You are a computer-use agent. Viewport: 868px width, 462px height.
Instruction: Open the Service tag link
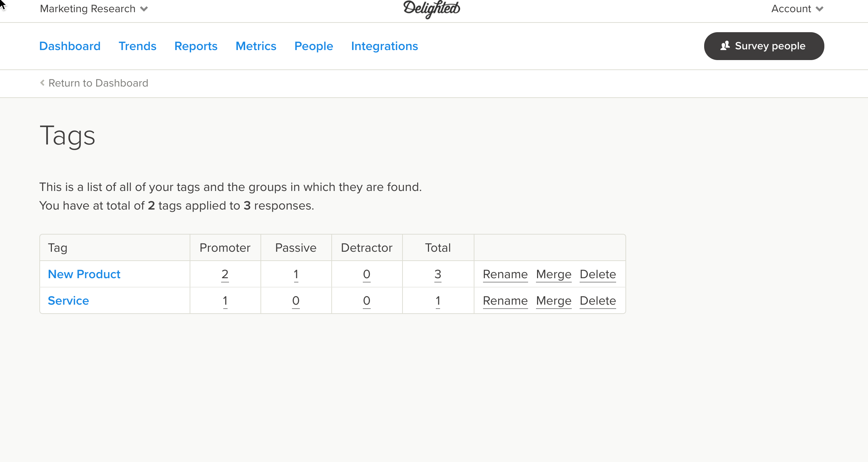(x=68, y=301)
